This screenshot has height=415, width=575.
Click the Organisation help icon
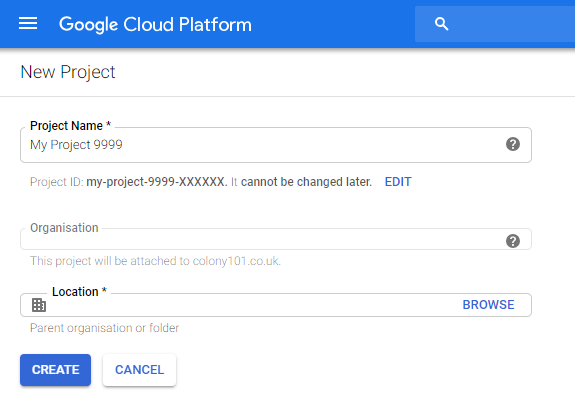click(x=513, y=241)
